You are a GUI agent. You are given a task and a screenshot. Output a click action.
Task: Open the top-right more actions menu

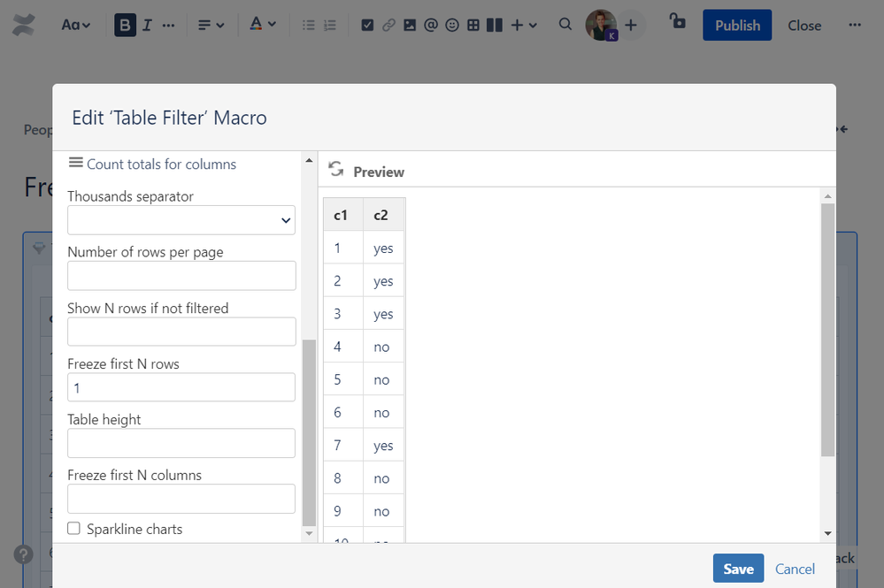pos(855,26)
